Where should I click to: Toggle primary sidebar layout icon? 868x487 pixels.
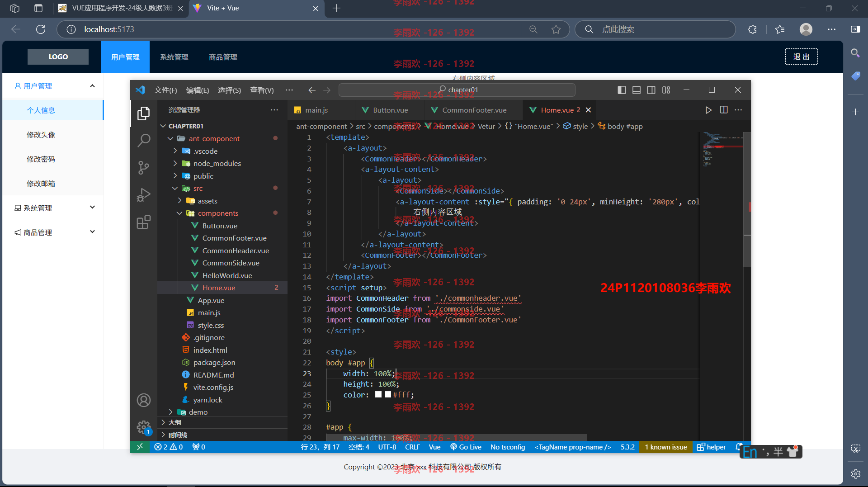[x=622, y=90]
